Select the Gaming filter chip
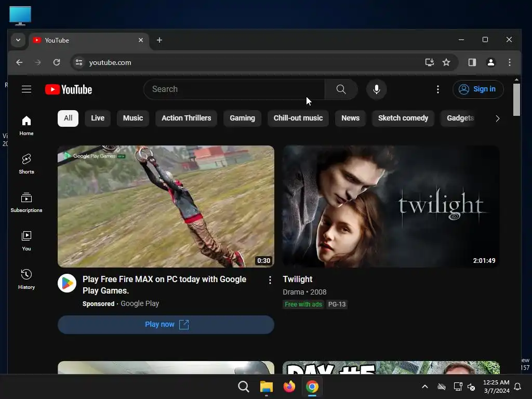 click(242, 118)
